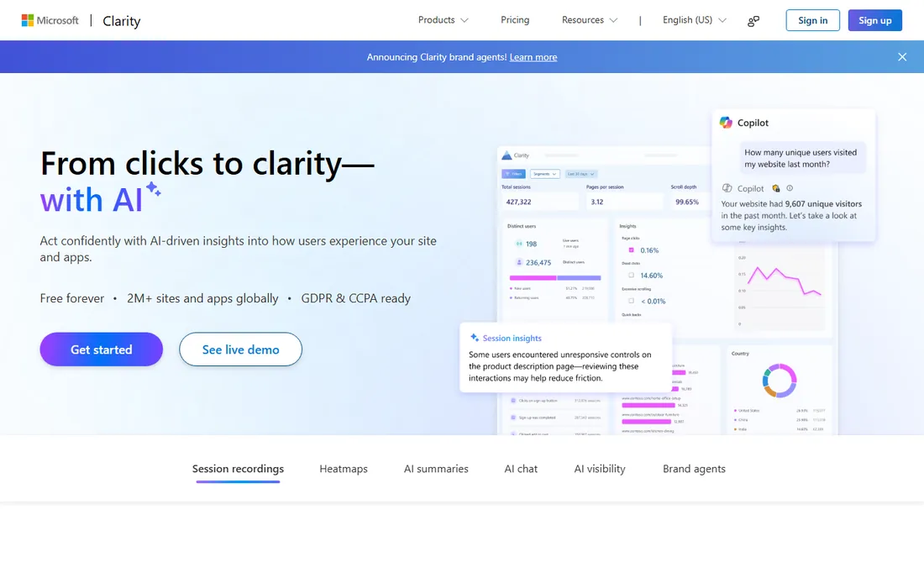Switch to the Heatmaps tab
924x578 pixels.
344,469
